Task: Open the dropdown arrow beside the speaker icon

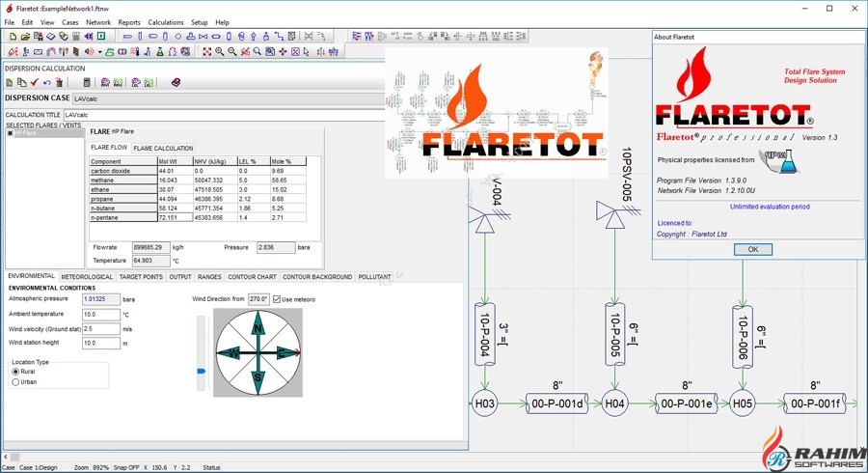Action: click(x=99, y=52)
